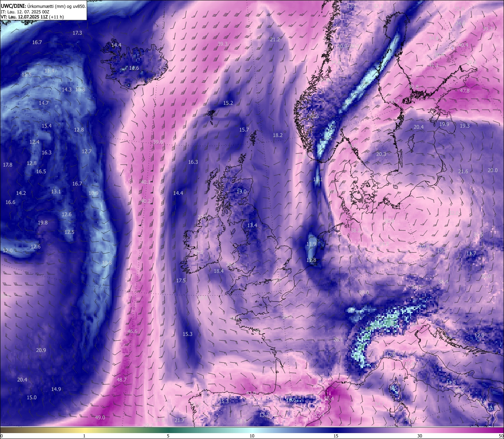
Task: Click the 12.7 value label
Action: [x=87, y=152]
